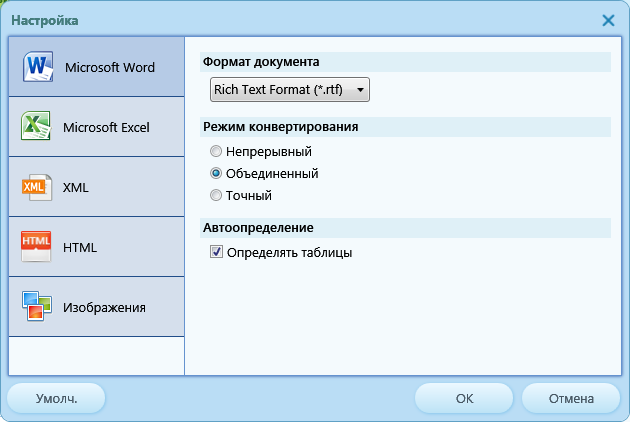Select the HTML text label in sidebar
The width and height of the screenshot is (630, 422).
click(x=80, y=247)
